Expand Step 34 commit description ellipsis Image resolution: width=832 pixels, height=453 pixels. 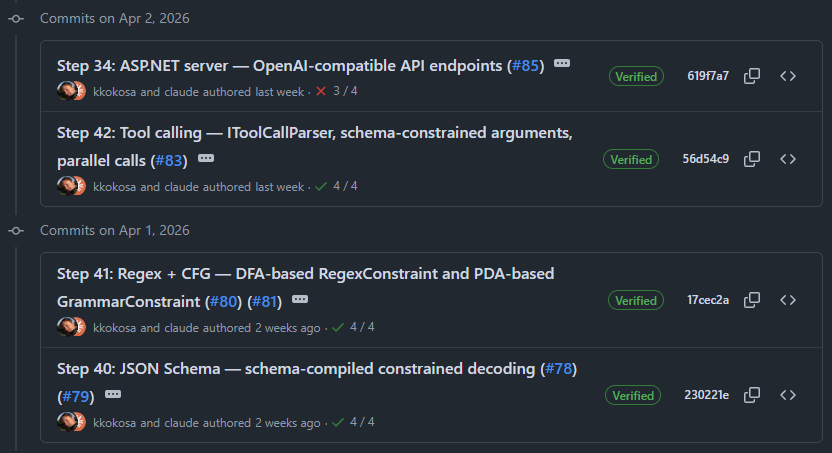tap(562, 64)
